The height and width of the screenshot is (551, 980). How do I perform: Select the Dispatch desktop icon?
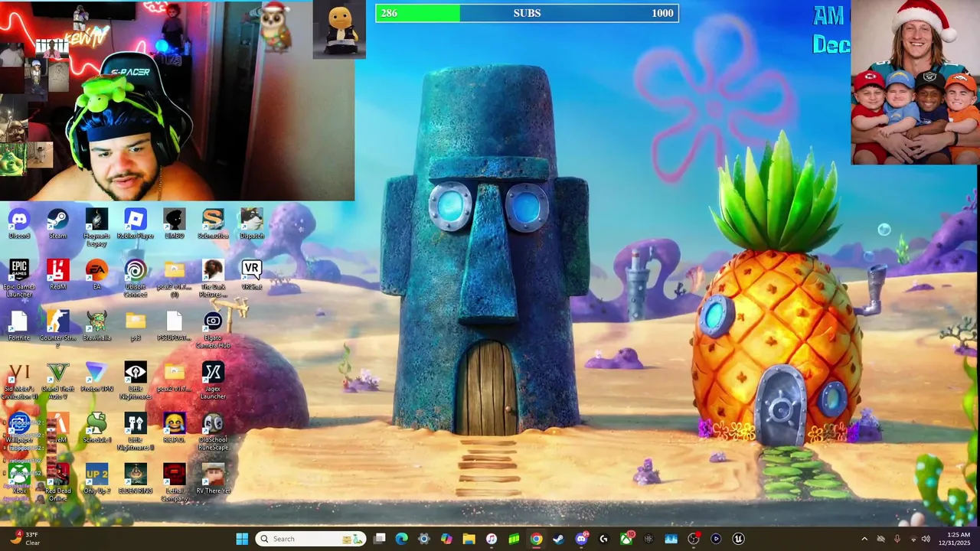(x=251, y=223)
